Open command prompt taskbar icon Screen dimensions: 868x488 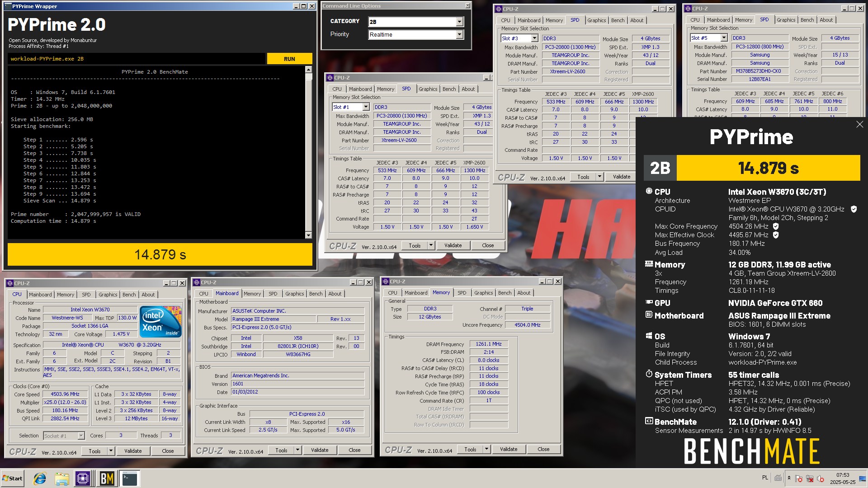coord(130,479)
